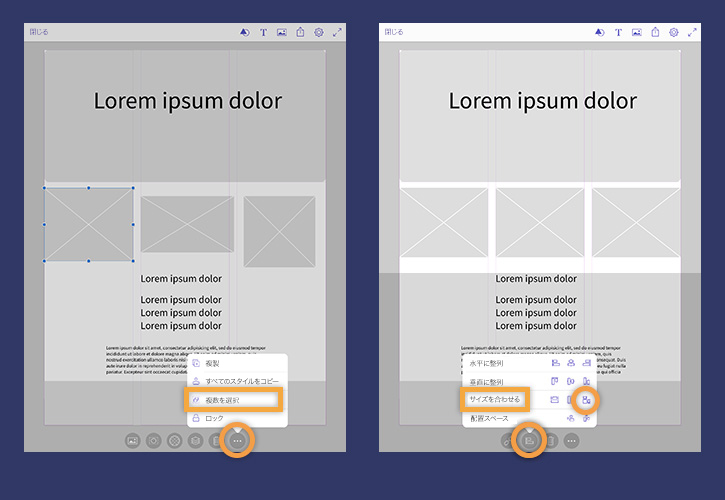Open the align button in right bottom toolbar

[x=529, y=441]
